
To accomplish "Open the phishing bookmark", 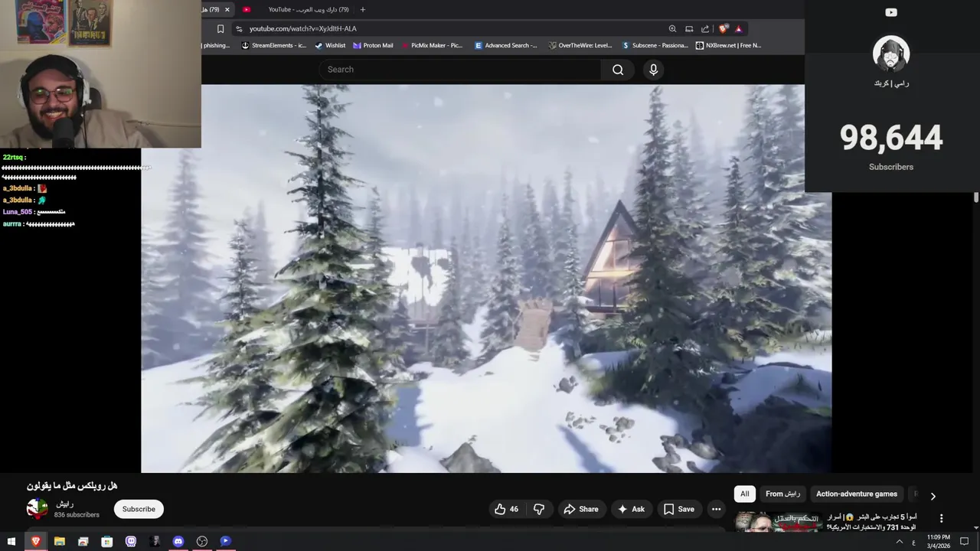I will click(x=216, y=45).
